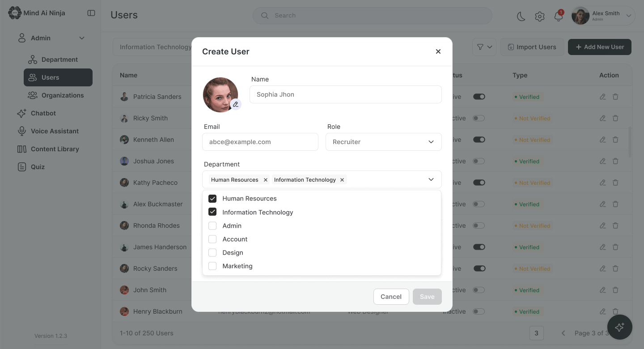Image resolution: width=644 pixels, height=349 pixels.
Task: Open the AI sparkle assistant floating button
Action: click(619, 327)
